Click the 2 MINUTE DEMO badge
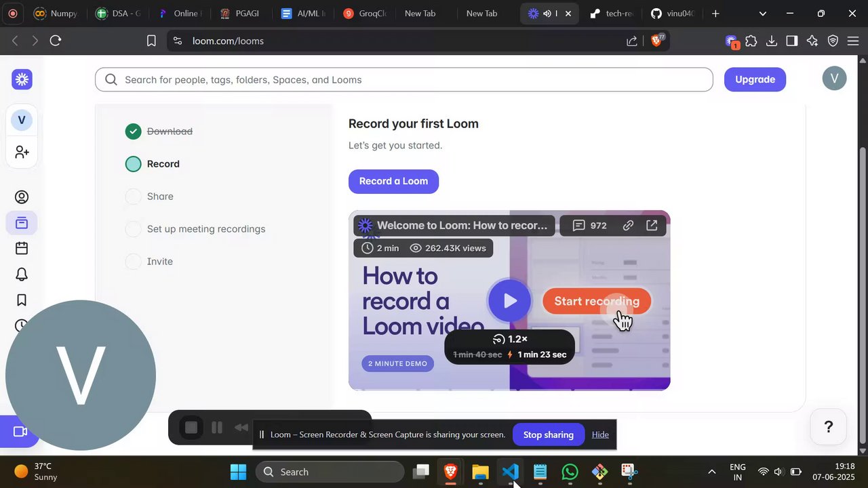 pos(398,363)
